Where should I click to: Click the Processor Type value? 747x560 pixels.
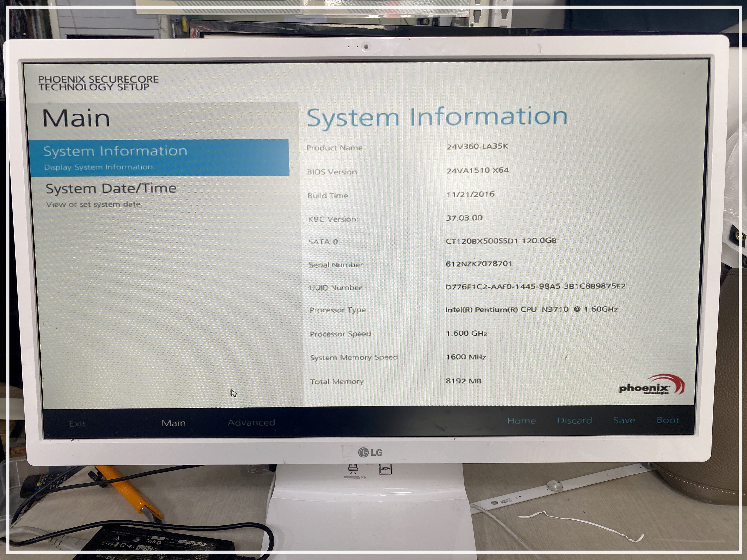click(531, 309)
